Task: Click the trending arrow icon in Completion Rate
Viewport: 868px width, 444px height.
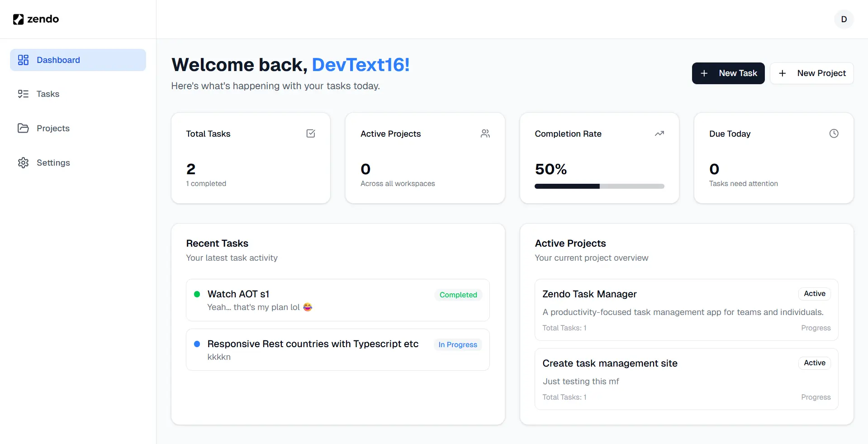Action: coord(659,134)
